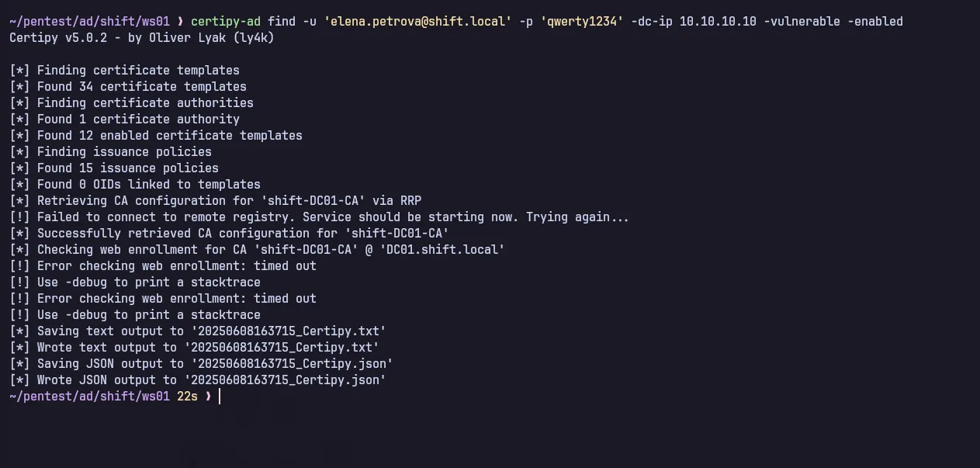The image size is (980, 468).
Task: Click the 'Found 34 certificate templates' line
Action: tap(141, 87)
